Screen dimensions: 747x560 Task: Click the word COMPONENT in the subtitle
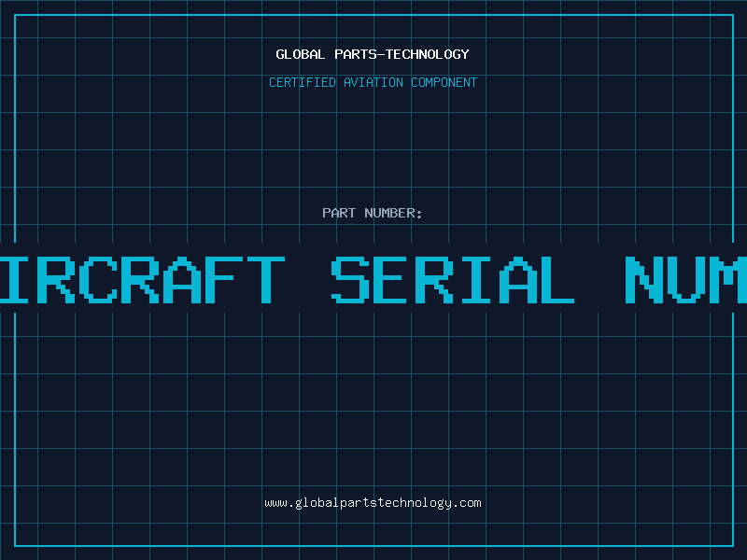pos(444,82)
